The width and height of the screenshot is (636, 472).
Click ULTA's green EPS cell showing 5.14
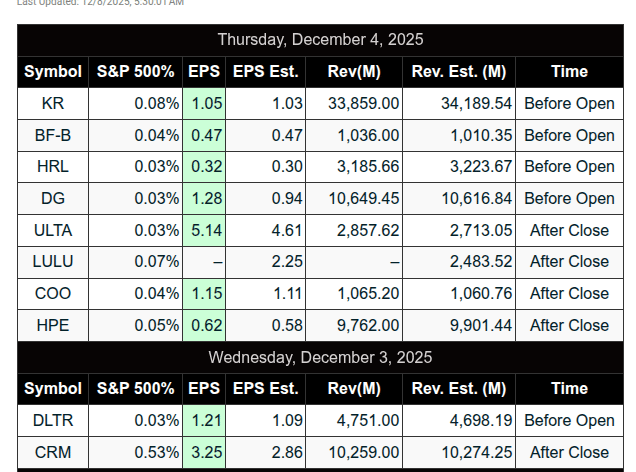coord(206,230)
